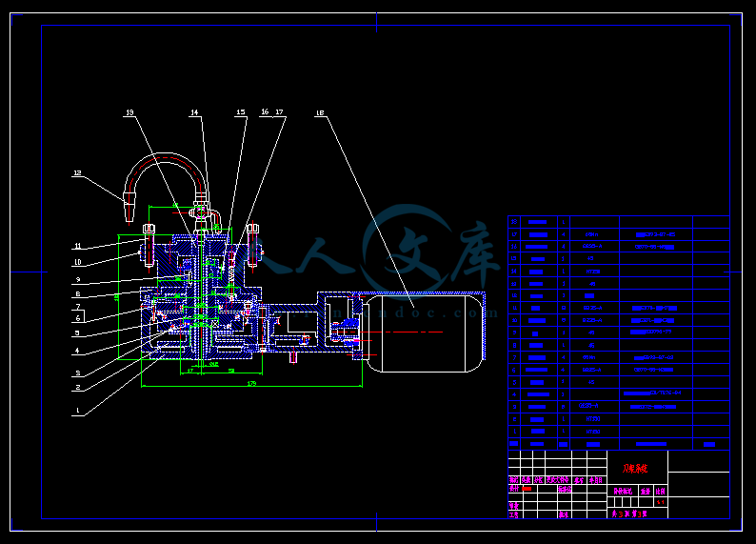Click the red drawing title in title block

(x=635, y=468)
